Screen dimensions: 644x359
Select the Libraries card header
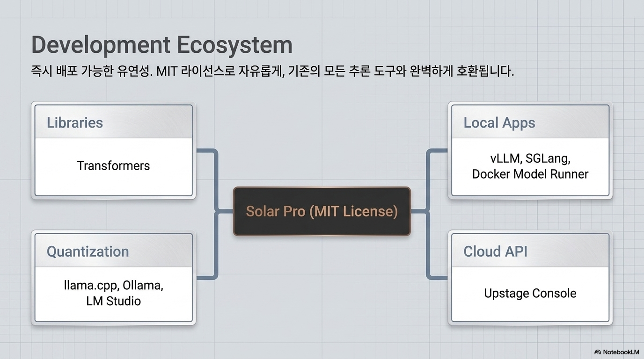point(114,122)
